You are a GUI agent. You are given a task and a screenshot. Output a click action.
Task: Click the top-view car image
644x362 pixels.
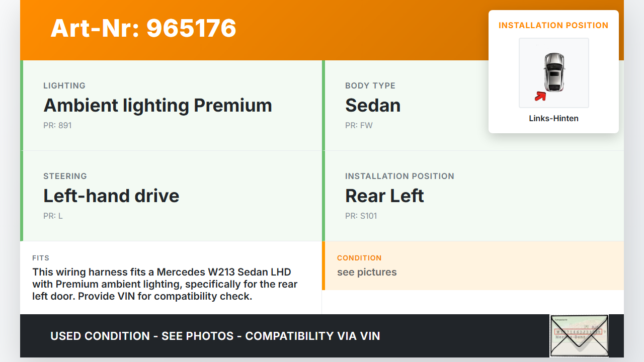(554, 72)
